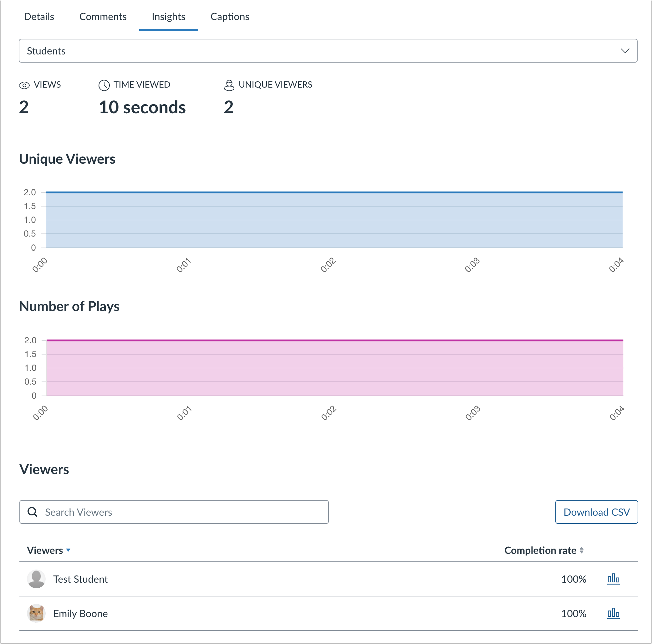The image size is (652, 644).
Task: Open Emily Boone's viewing statistics chart icon
Action: click(613, 614)
